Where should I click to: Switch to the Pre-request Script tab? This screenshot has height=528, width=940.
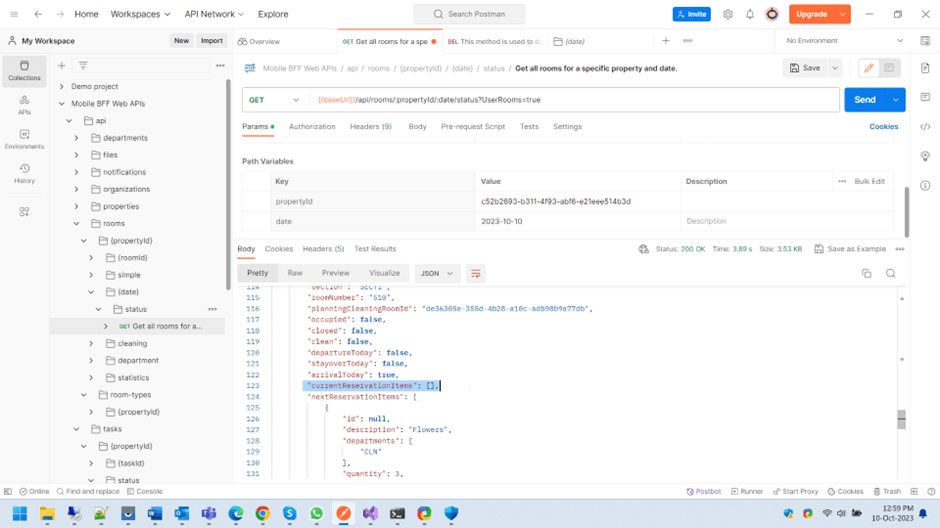tap(473, 126)
